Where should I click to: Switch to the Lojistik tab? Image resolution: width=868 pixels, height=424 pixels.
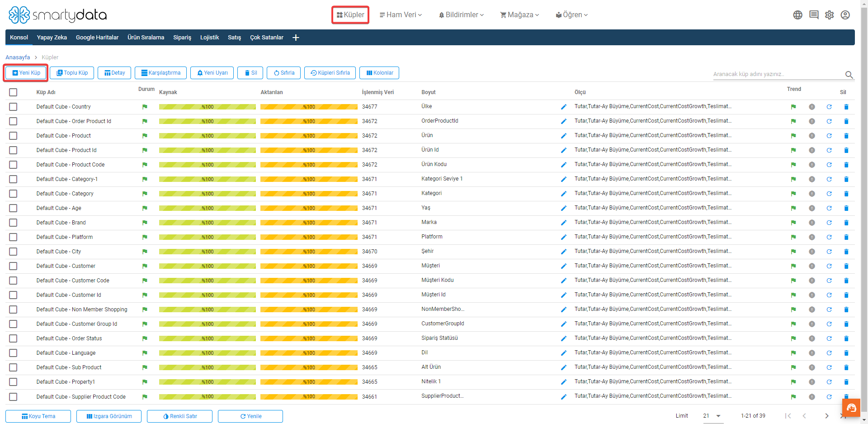[209, 38]
